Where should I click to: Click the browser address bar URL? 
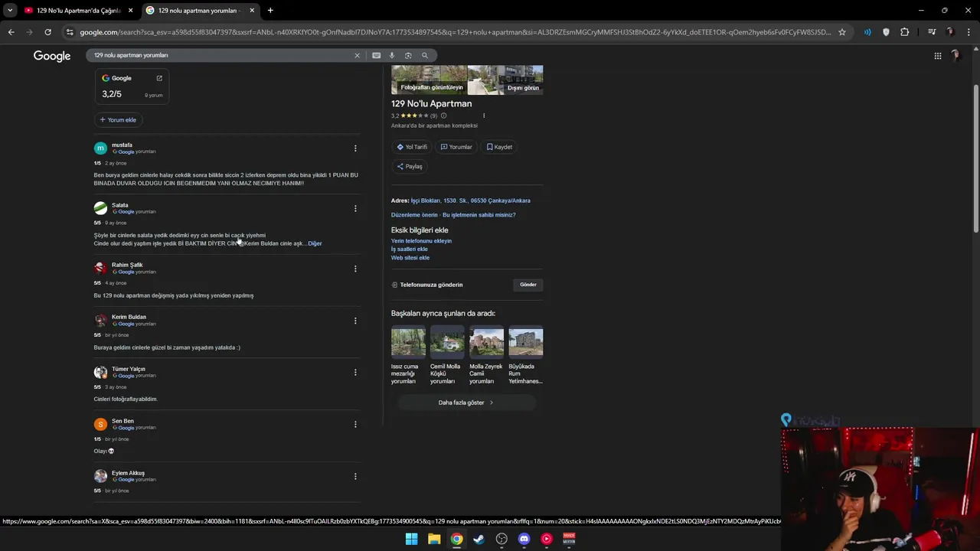(455, 32)
